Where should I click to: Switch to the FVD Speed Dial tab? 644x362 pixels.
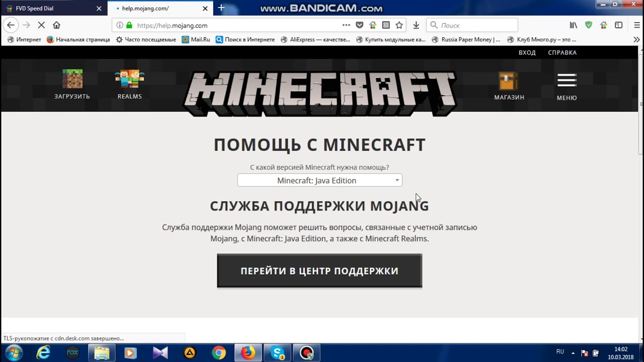(x=53, y=9)
